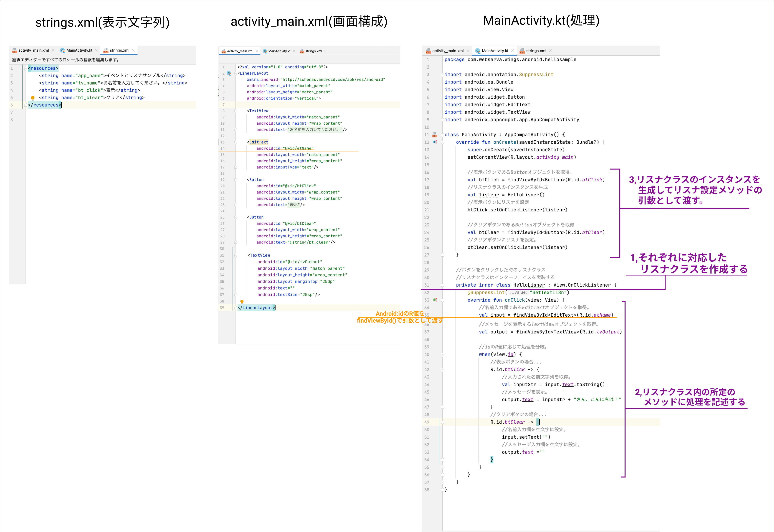Screen dimensions: 774x532
Task: Close the strings.xml tab in the left editor
Action: tap(133, 50)
